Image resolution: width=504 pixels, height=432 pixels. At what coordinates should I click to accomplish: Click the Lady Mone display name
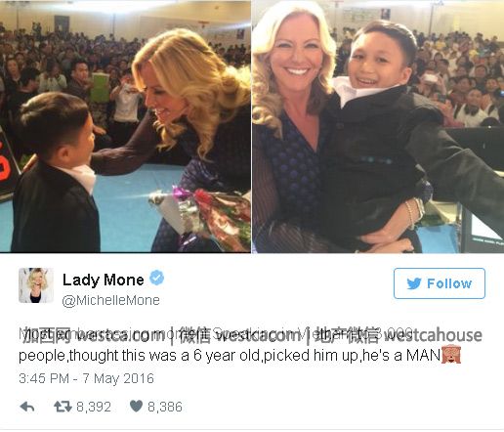(x=104, y=280)
